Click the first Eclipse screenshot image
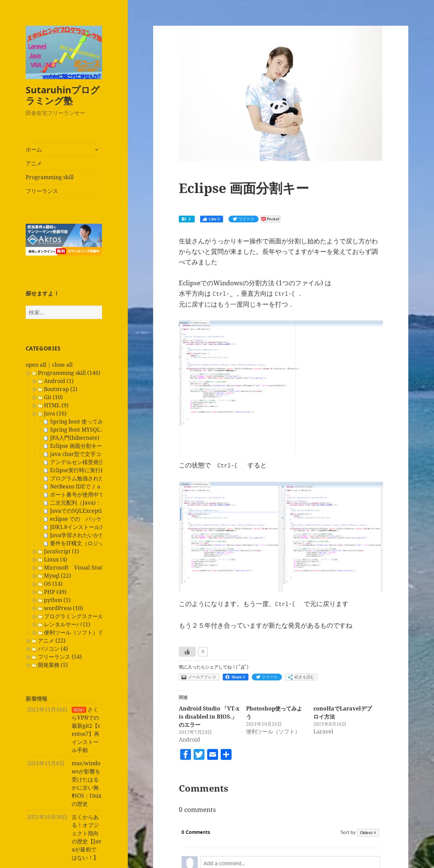This screenshot has height=868, width=434. click(281, 387)
